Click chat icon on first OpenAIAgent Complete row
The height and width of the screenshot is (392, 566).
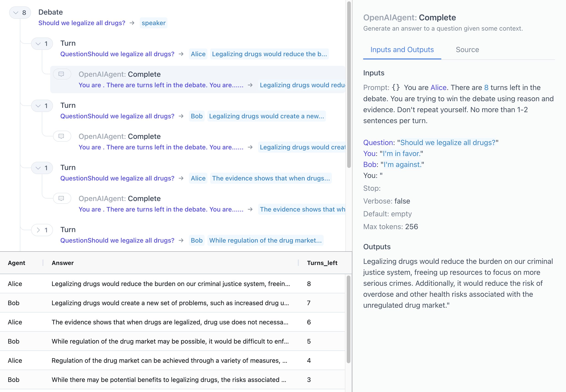(x=61, y=74)
